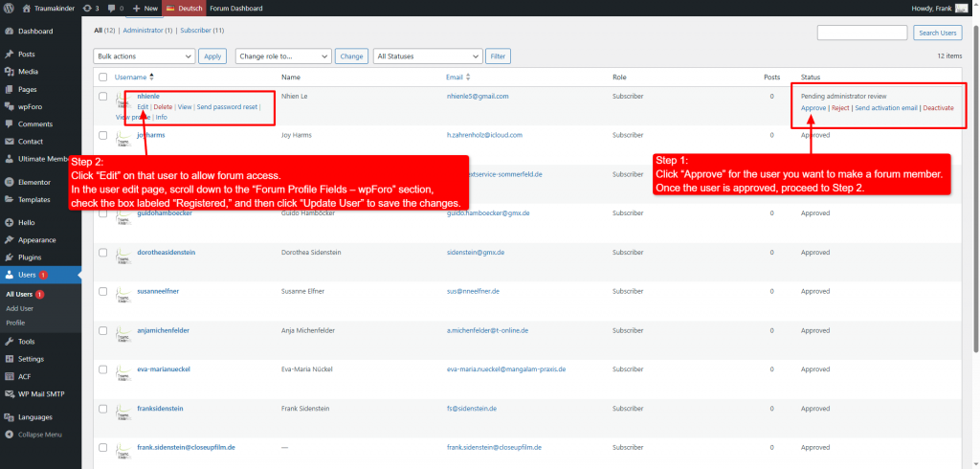Screen dimensions: 980x469
Task: Click the Collapse Menu arrow icon
Action: click(9, 434)
